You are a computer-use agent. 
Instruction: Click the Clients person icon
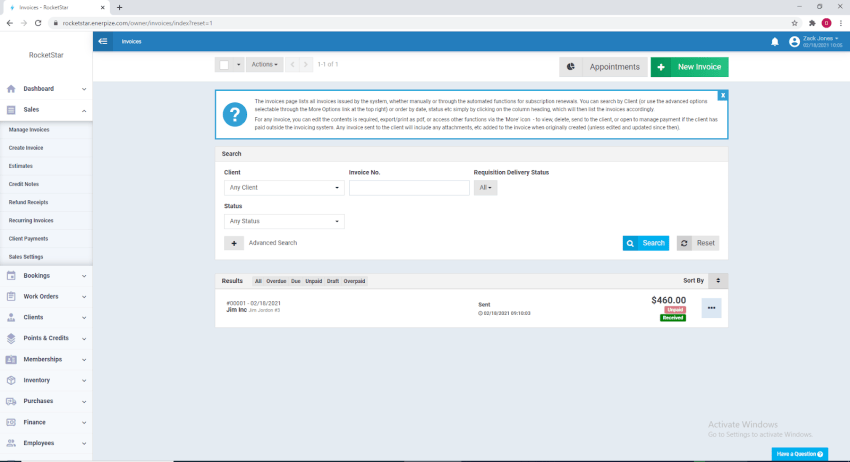[11, 317]
